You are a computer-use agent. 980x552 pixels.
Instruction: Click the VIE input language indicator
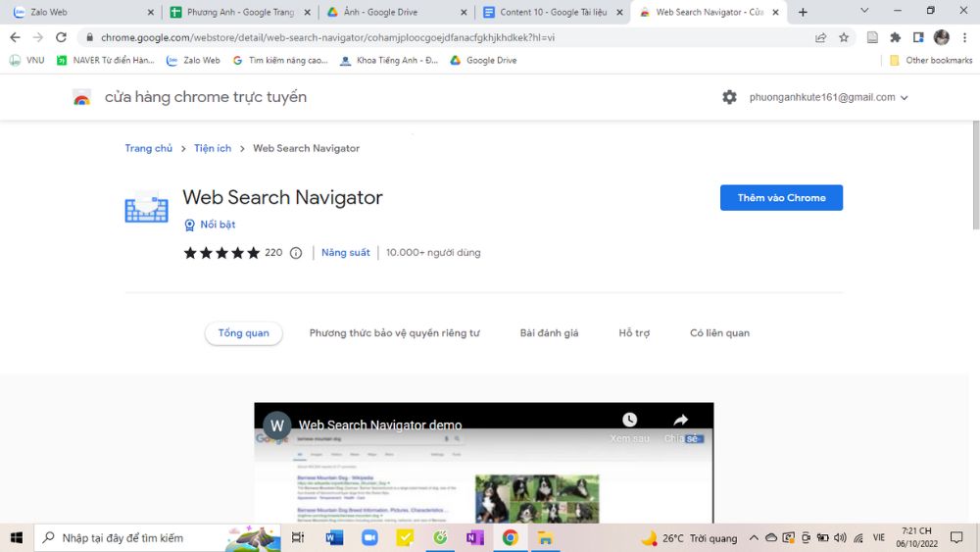point(879,537)
